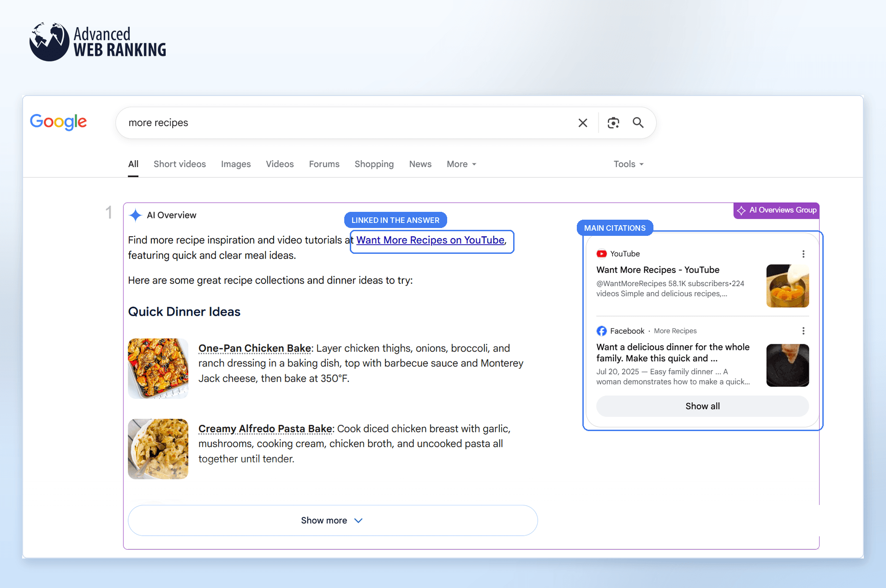Image resolution: width=886 pixels, height=588 pixels.
Task: Click the magnifying glass search icon
Action: click(638, 123)
